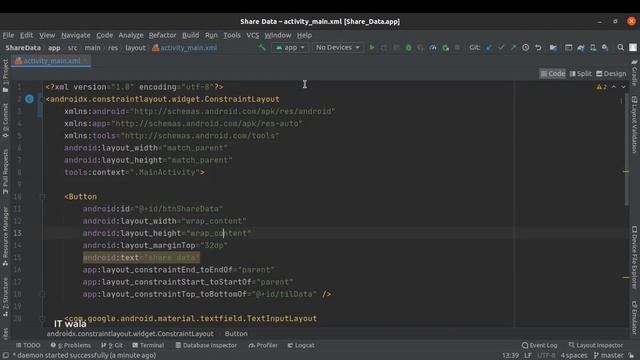Screen dimensions: 640x360
Task: Click the android:text attribute on line 15
Action: [141, 258]
